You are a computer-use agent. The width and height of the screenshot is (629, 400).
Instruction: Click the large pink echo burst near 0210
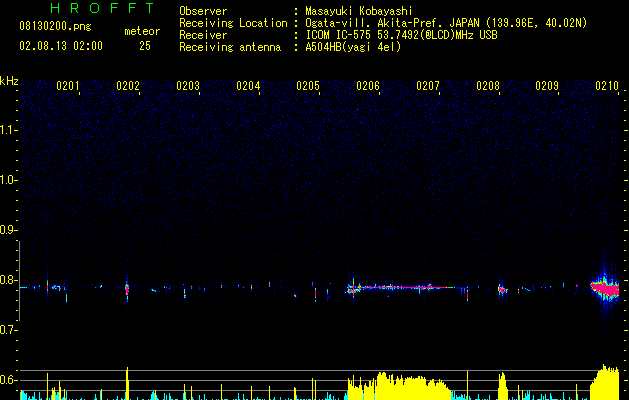click(x=605, y=289)
